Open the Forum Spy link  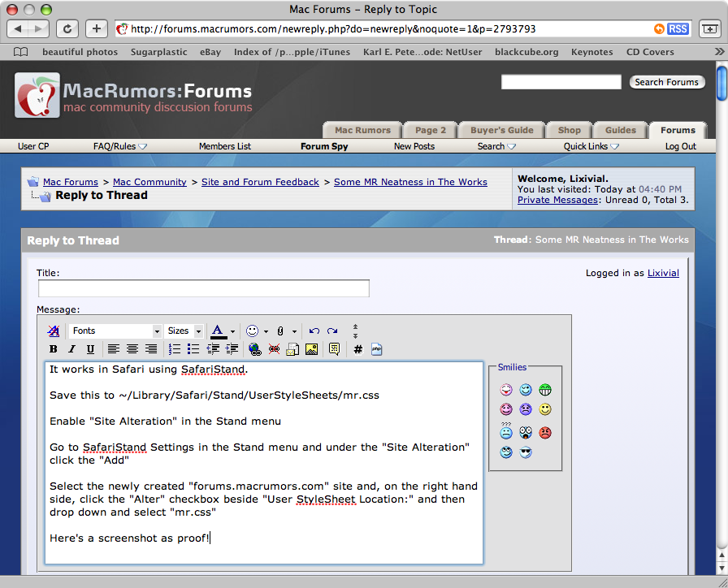click(x=324, y=146)
